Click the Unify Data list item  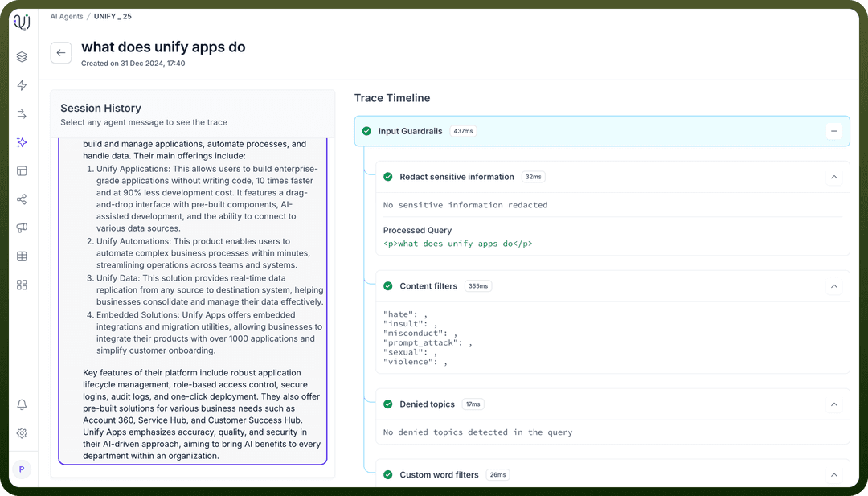[206, 290]
